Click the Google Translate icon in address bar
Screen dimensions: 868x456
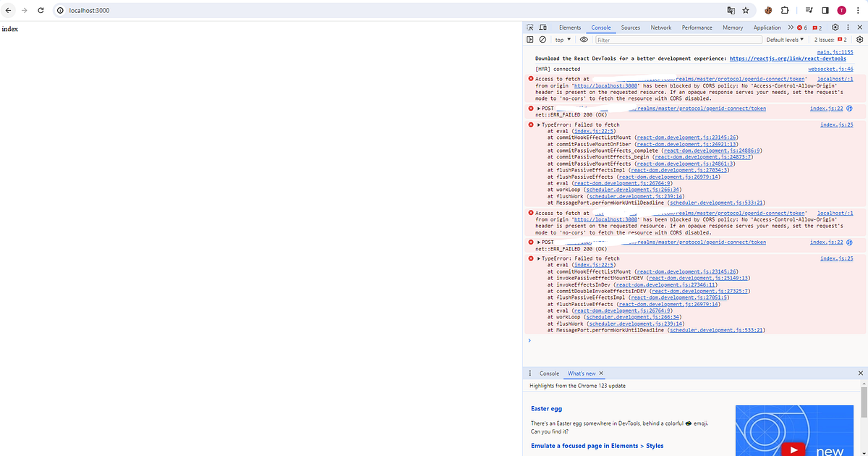[x=731, y=10]
